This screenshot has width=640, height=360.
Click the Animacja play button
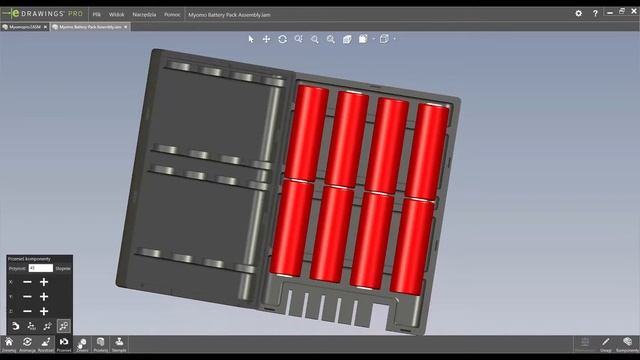[x=27, y=344]
